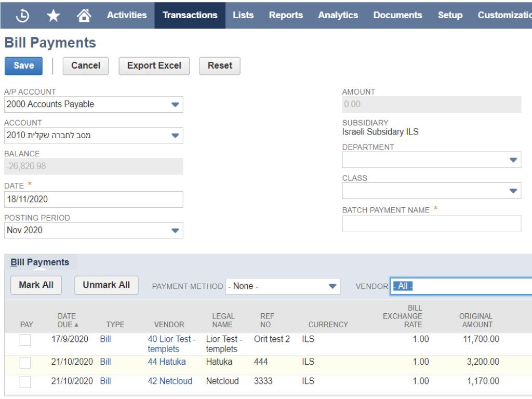Image resolution: width=532 pixels, height=399 pixels.
Task: Open the Reports menu
Action: (286, 15)
